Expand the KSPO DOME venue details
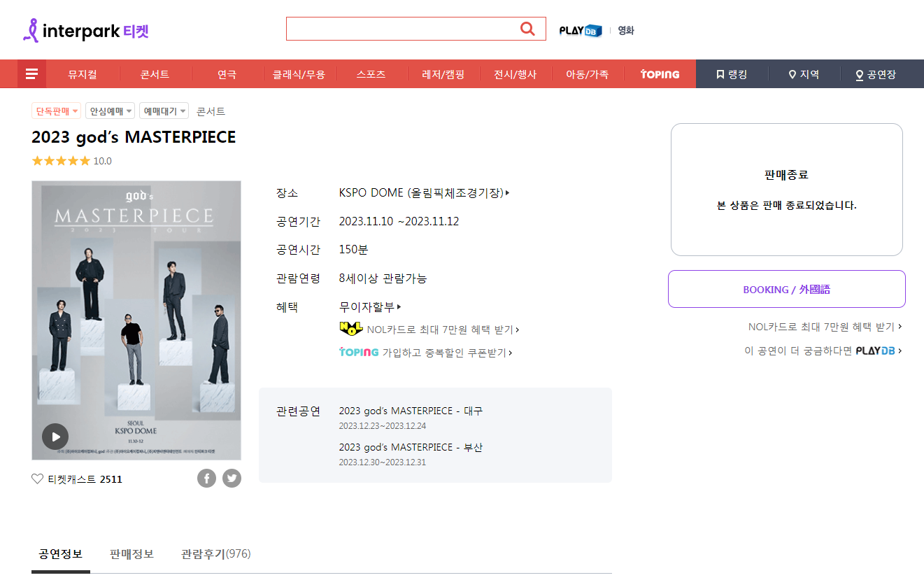The image size is (924, 587). [x=424, y=192]
